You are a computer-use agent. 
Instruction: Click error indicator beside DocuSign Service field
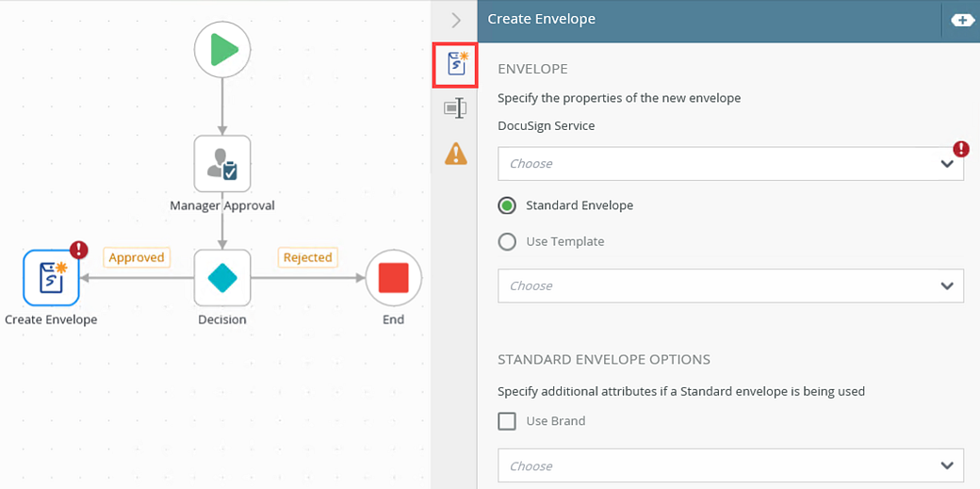pyautogui.click(x=961, y=149)
